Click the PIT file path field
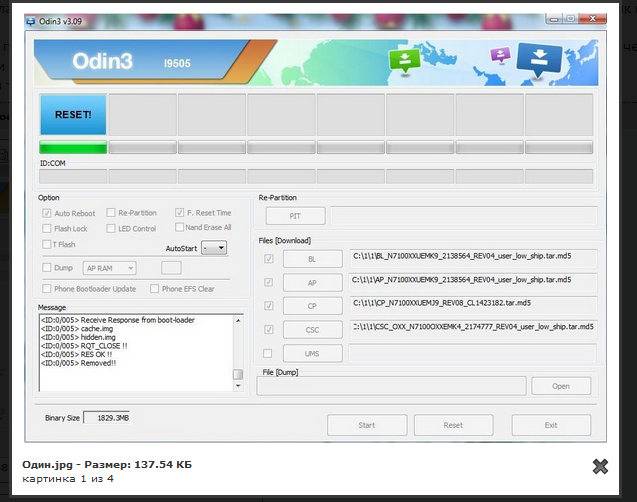637x502 pixels. tap(464, 215)
